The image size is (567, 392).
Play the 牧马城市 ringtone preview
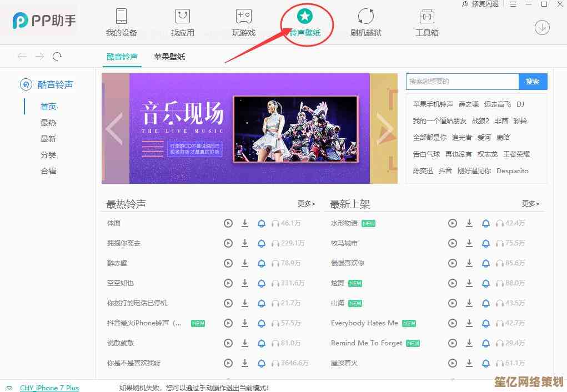(x=453, y=243)
